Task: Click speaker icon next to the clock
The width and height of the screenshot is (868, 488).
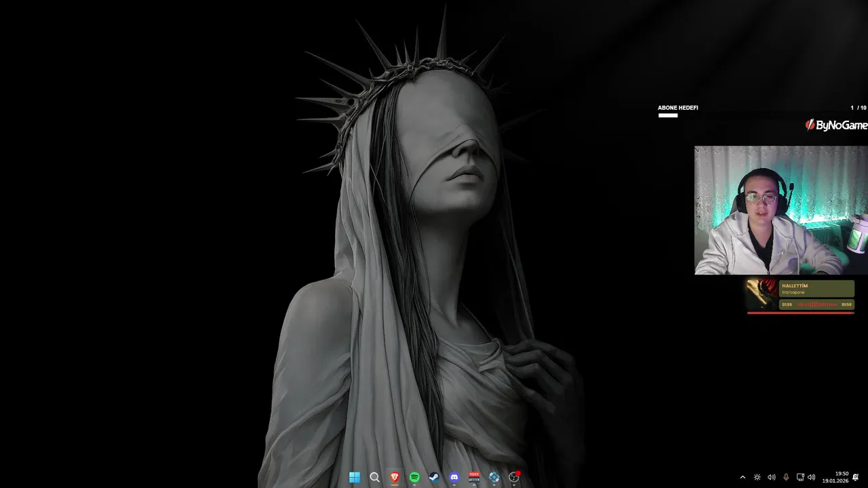Action: (812, 477)
